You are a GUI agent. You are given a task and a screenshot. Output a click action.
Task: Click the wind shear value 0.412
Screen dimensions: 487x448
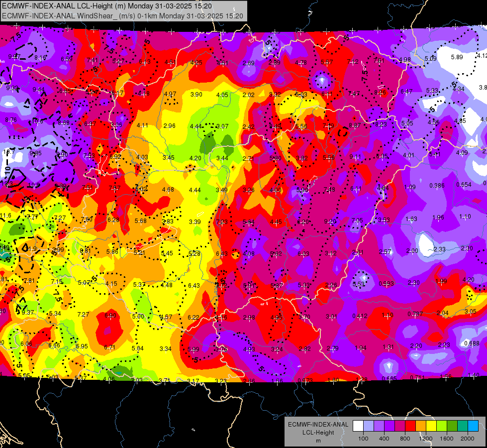360,316
